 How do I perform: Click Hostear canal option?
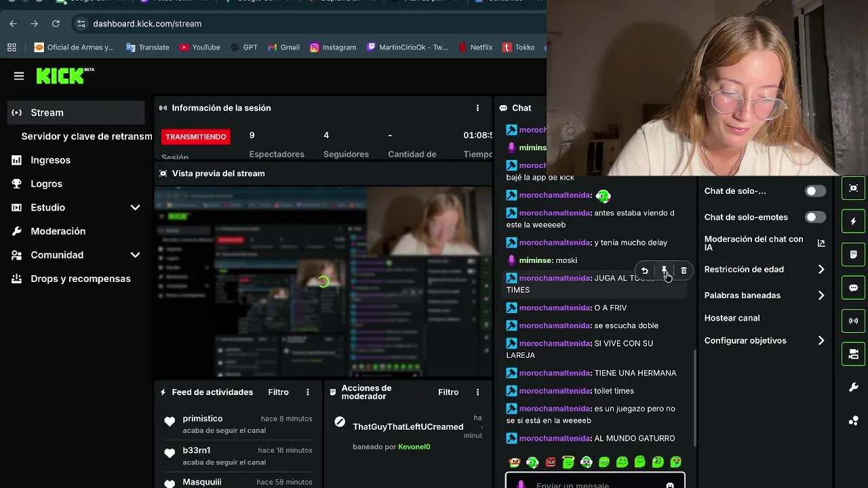[732, 318]
